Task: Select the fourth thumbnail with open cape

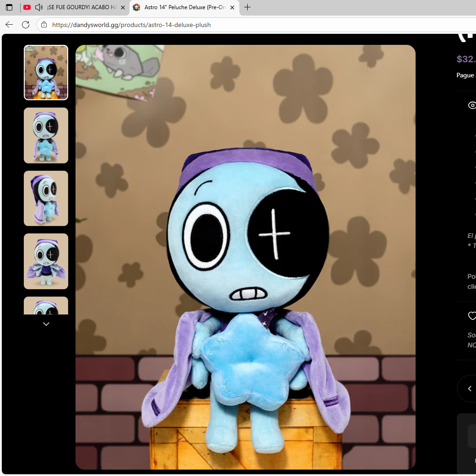Action: (x=46, y=261)
